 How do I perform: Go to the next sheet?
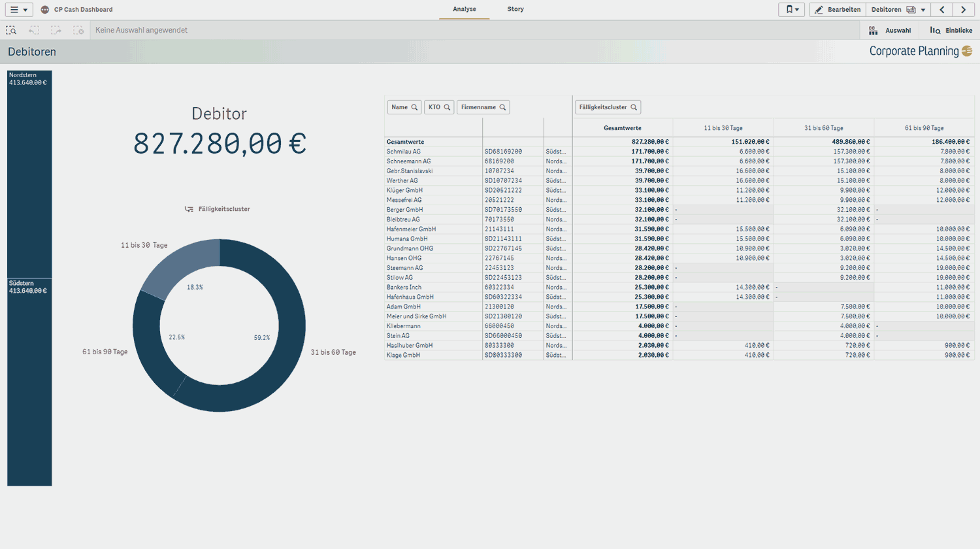[x=964, y=10]
